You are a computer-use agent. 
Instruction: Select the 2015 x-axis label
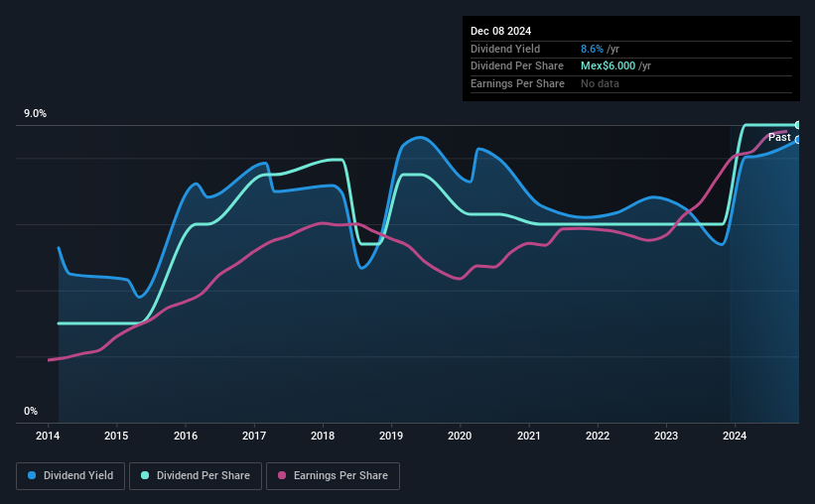coord(116,436)
